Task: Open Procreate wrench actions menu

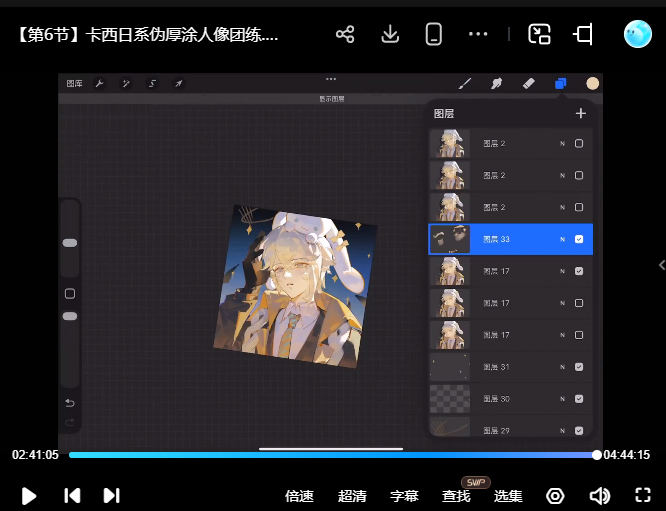Action: pos(99,84)
